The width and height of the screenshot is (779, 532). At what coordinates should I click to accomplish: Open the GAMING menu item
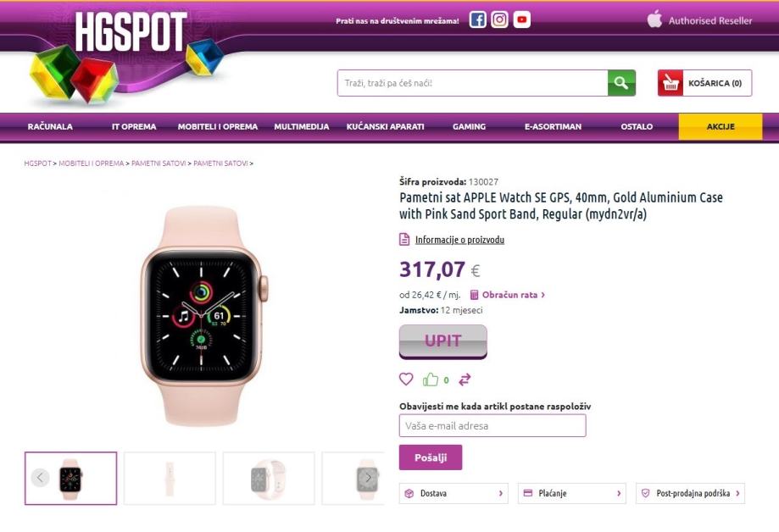[469, 127]
